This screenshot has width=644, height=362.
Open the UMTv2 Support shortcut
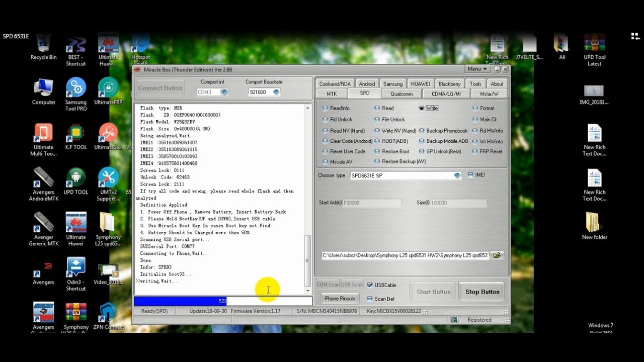point(108,185)
